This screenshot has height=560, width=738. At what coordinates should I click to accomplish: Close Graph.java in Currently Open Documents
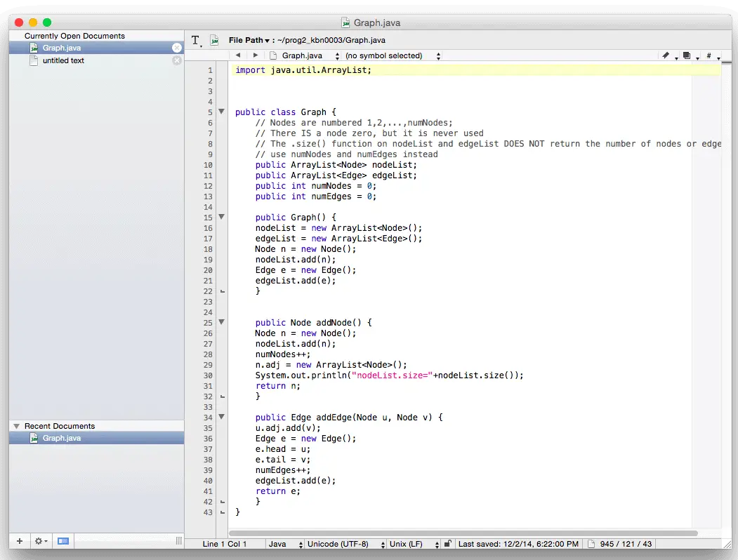[x=176, y=48]
